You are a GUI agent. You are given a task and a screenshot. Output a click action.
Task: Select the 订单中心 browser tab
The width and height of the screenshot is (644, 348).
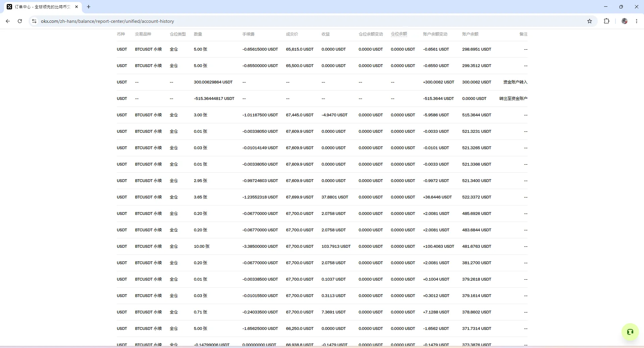[43, 7]
